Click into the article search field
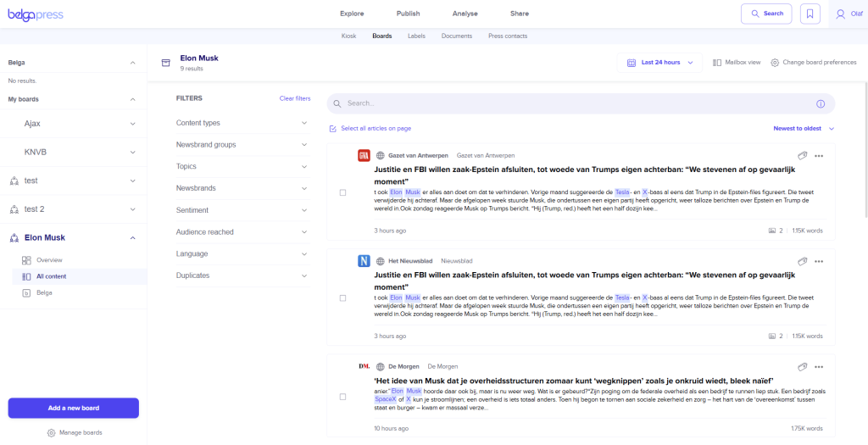Screen dimensions: 868x445 [568, 103]
